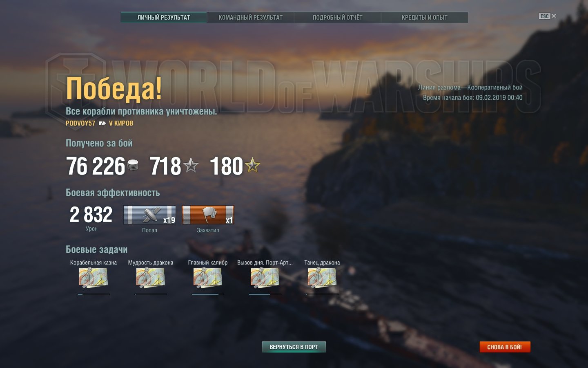588x368 pixels.
Task: Open the Главный калибр mission icon
Action: click(x=208, y=278)
